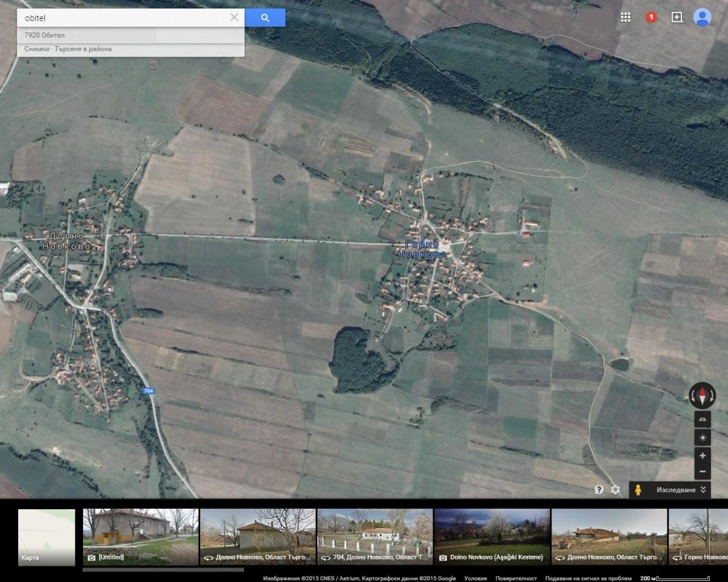Click the share/add plus icon
The image size is (728, 582).
677,17
